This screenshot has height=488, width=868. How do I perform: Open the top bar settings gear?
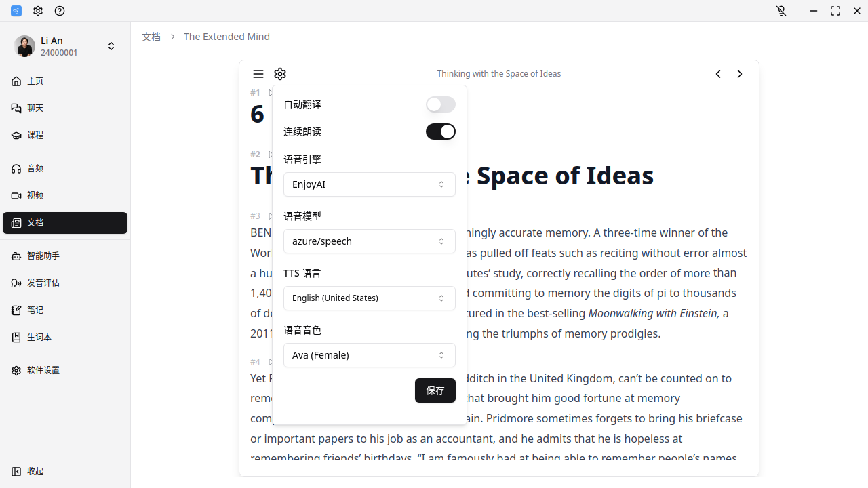point(38,11)
